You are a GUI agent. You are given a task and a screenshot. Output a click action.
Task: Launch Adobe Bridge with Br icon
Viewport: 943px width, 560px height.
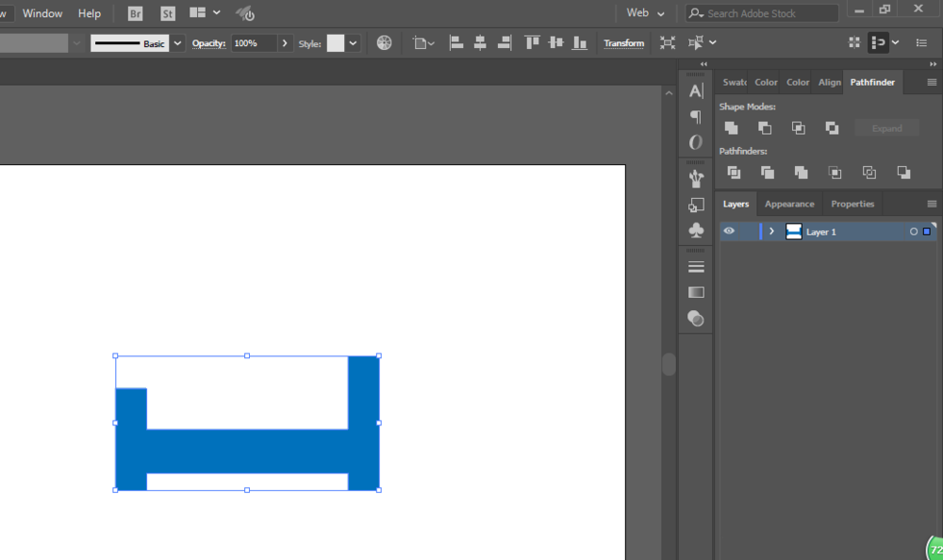[x=135, y=13]
